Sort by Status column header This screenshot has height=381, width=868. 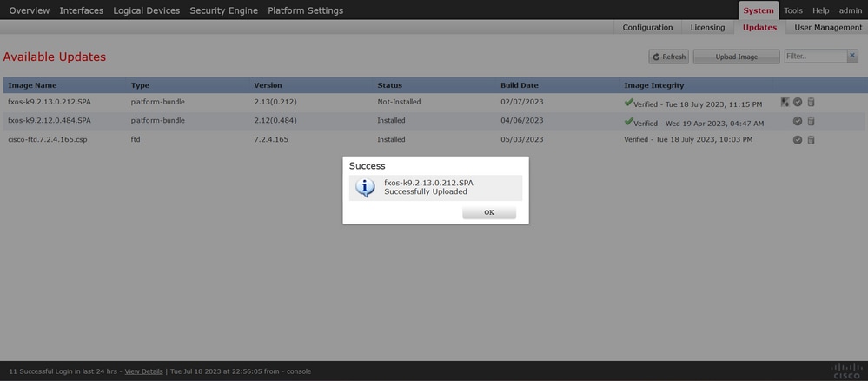point(390,85)
